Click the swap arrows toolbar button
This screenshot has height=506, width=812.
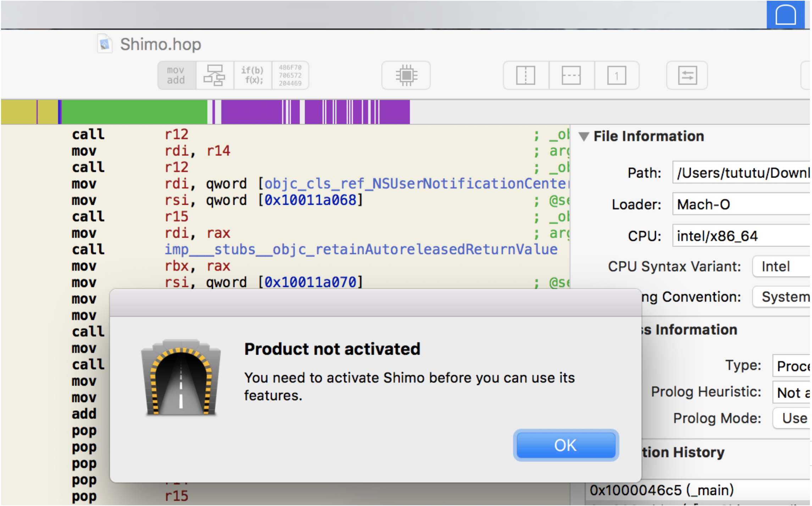point(688,75)
